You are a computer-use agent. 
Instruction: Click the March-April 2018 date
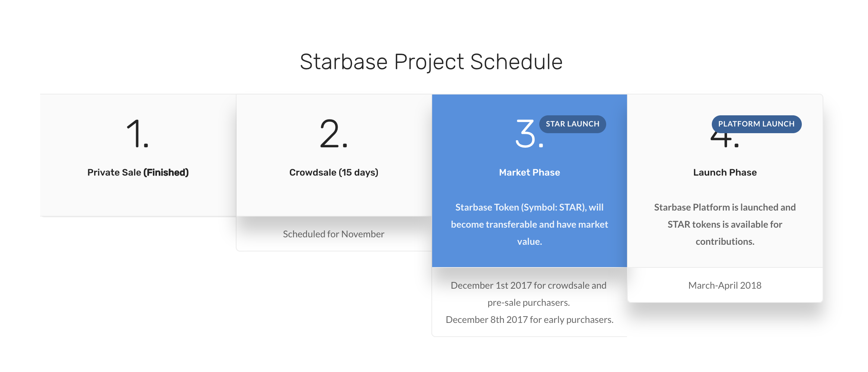tap(725, 285)
